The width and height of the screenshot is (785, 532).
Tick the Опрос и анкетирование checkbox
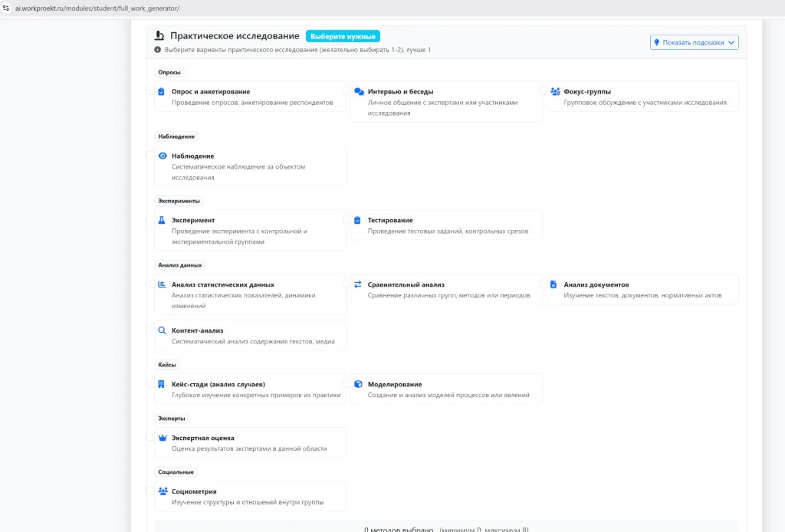point(150,91)
